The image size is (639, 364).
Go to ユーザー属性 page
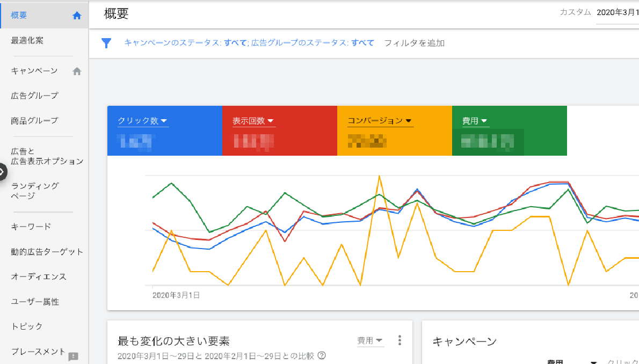[x=35, y=302]
